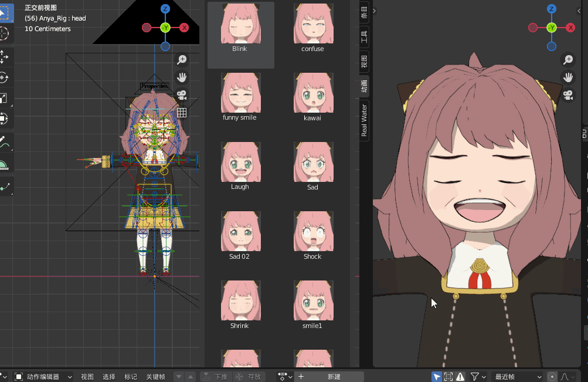Click the zoom magnifier in the left viewport
588x382 pixels.
click(182, 60)
